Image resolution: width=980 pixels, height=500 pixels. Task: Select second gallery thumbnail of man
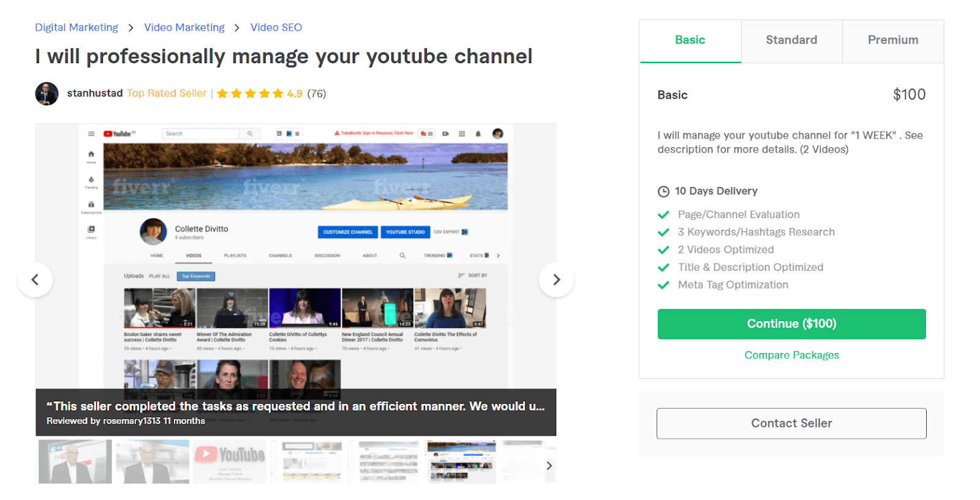153,461
